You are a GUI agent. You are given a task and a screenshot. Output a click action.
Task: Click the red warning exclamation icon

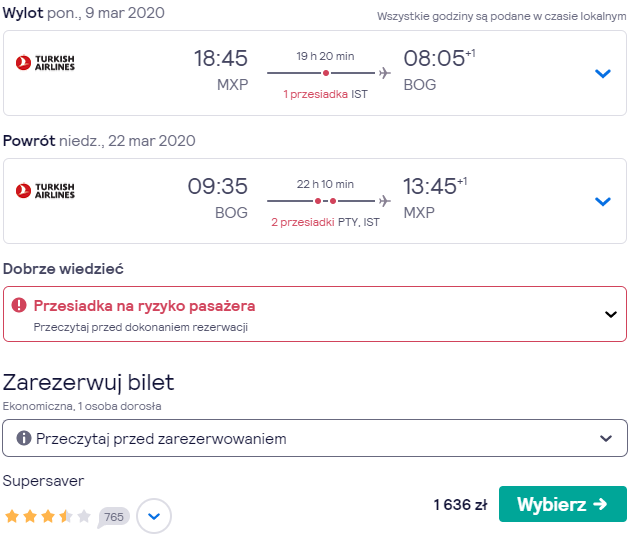19,305
